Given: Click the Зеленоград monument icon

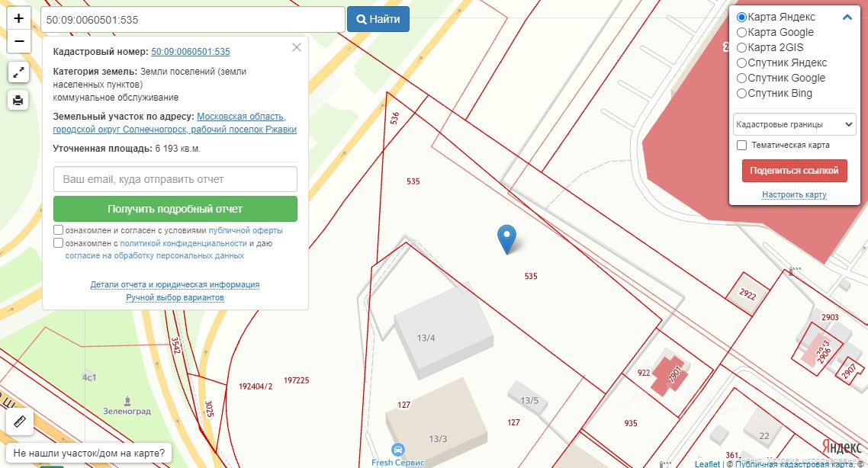Looking at the screenshot, I should (127, 399).
